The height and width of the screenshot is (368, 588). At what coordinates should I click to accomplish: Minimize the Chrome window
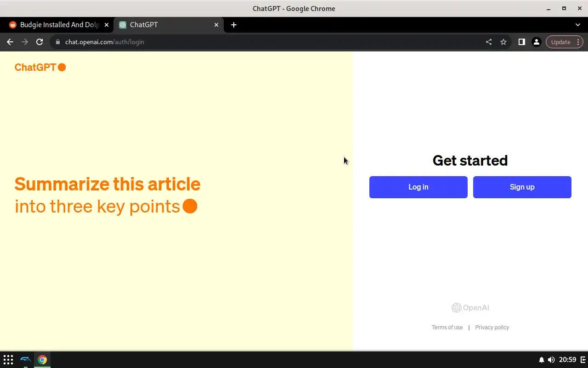click(548, 9)
